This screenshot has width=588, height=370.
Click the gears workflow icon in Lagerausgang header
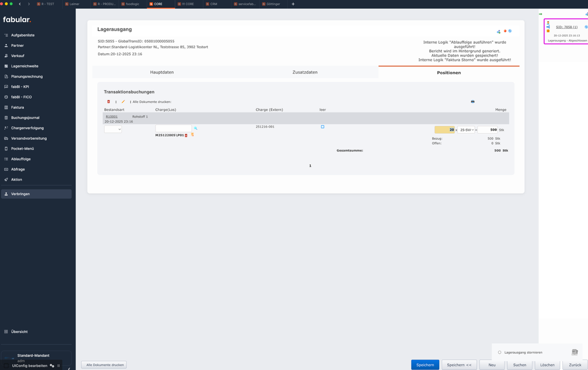click(x=499, y=32)
